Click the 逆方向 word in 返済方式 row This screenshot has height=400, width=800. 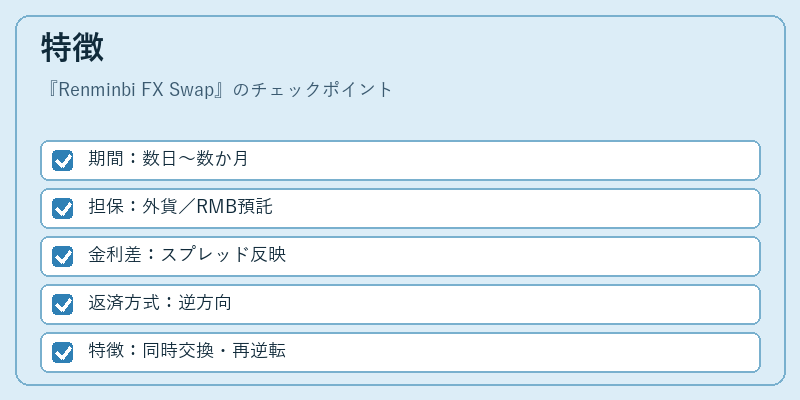click(205, 303)
